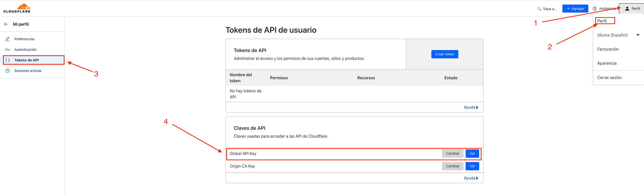The image size is (644, 195).
Task: Open the Perfil user menu button
Action: coord(632,9)
